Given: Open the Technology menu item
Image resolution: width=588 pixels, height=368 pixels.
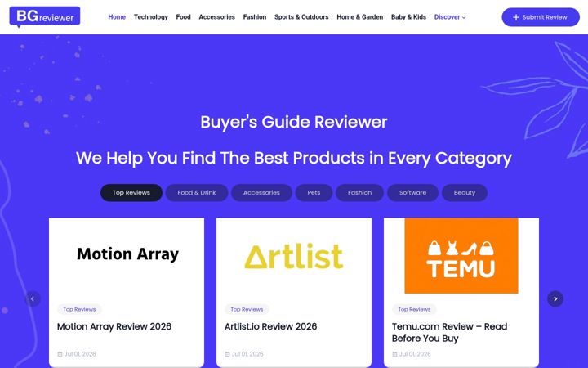Looking at the screenshot, I should click(x=151, y=17).
